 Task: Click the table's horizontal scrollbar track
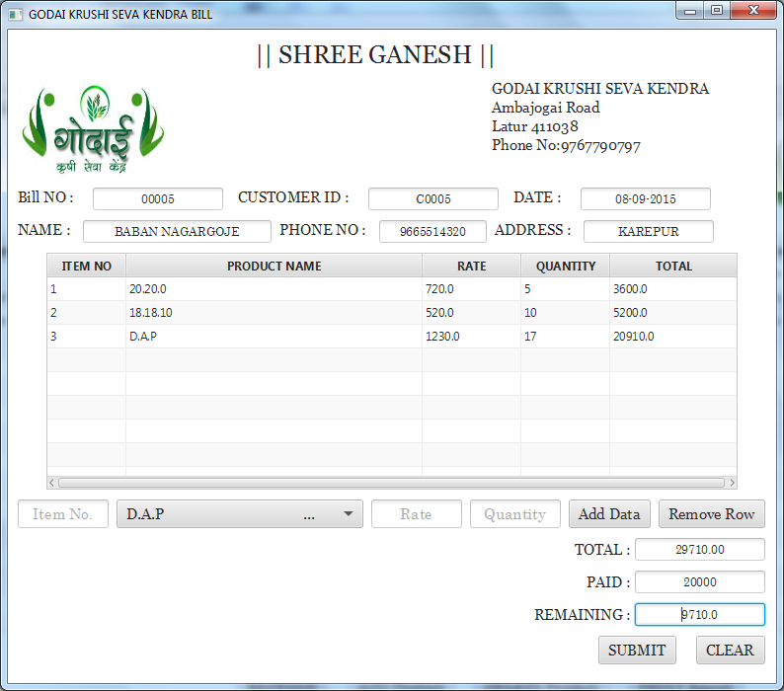(391, 483)
